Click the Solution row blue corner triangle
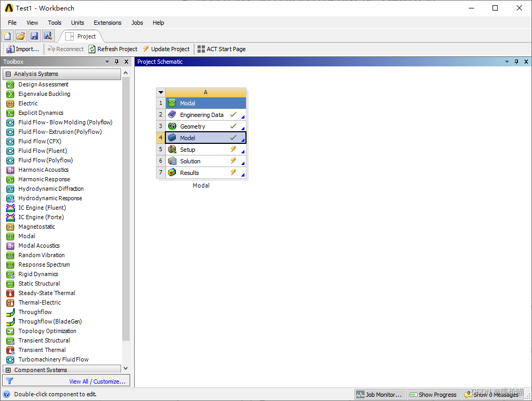532x401 pixels. click(243, 163)
